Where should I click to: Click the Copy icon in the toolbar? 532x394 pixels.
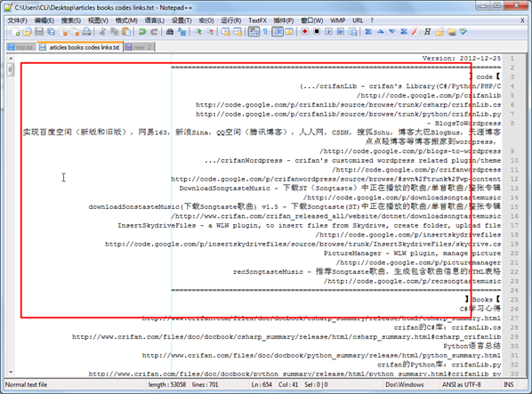(x=115, y=32)
